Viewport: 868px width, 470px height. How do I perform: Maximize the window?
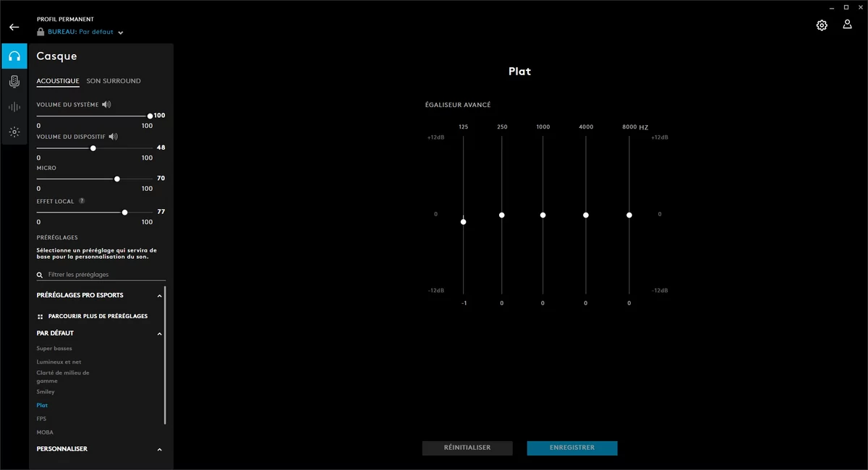click(846, 7)
